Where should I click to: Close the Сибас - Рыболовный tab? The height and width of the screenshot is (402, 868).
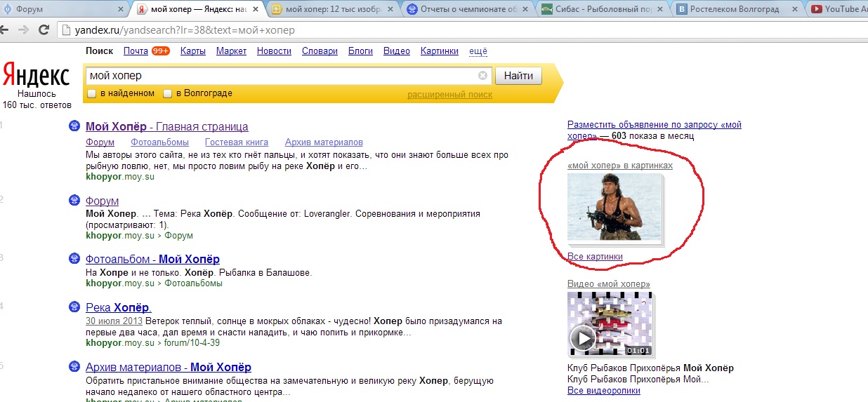pos(659,9)
